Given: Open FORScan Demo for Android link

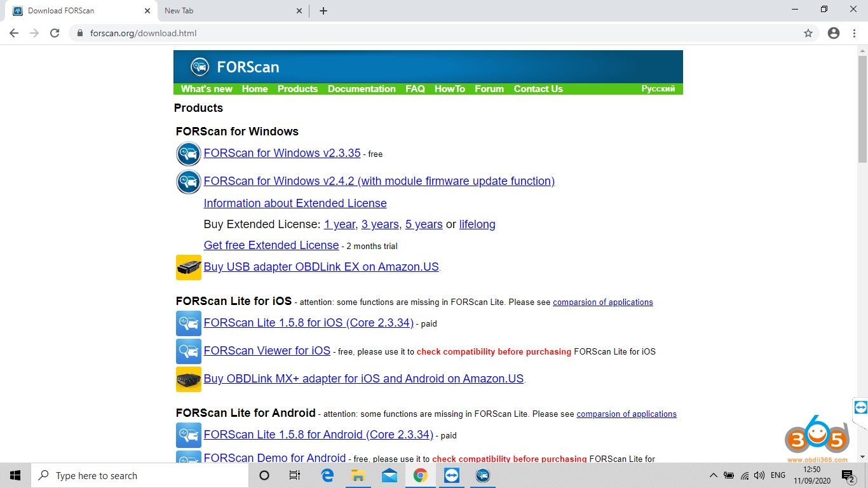Looking at the screenshot, I should [275, 457].
